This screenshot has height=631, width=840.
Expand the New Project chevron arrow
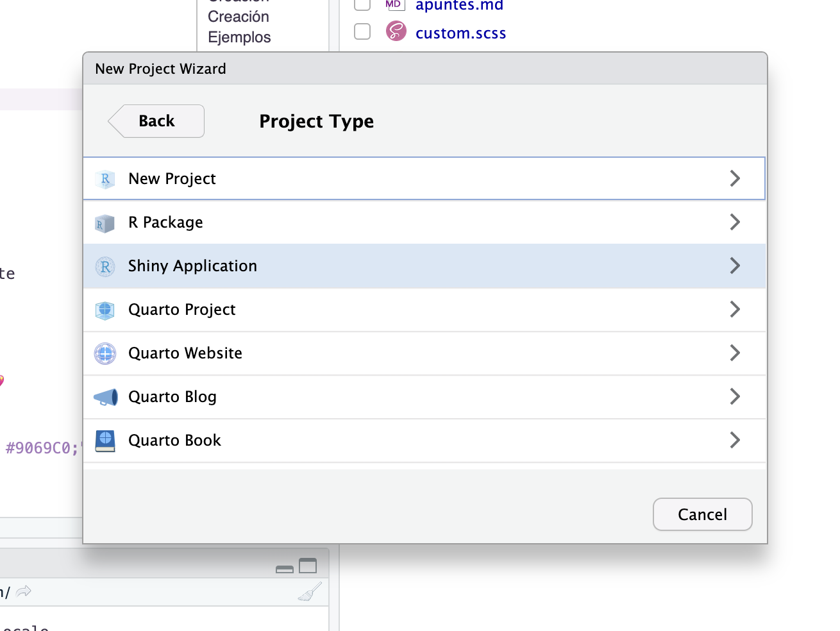[735, 179]
